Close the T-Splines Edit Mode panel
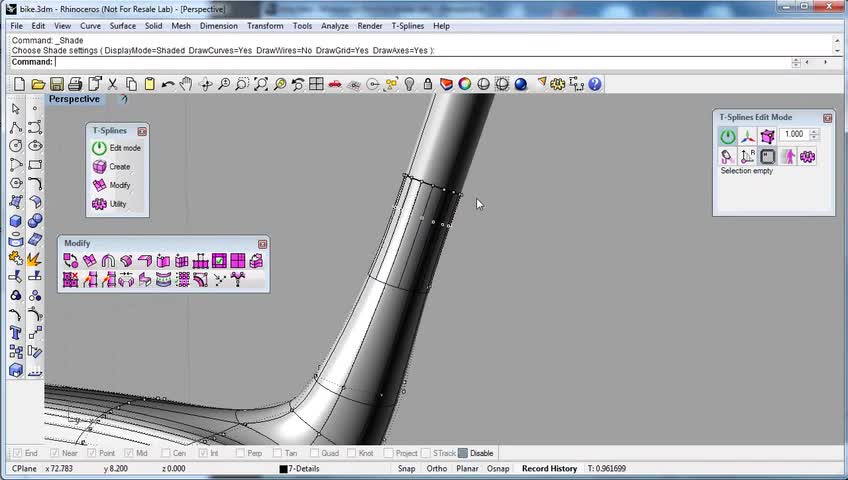The height and width of the screenshot is (480, 848). tap(827, 118)
